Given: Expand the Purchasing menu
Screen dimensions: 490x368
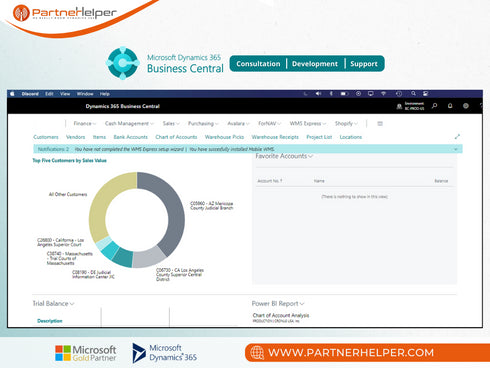Looking at the screenshot, I should tap(203, 123).
